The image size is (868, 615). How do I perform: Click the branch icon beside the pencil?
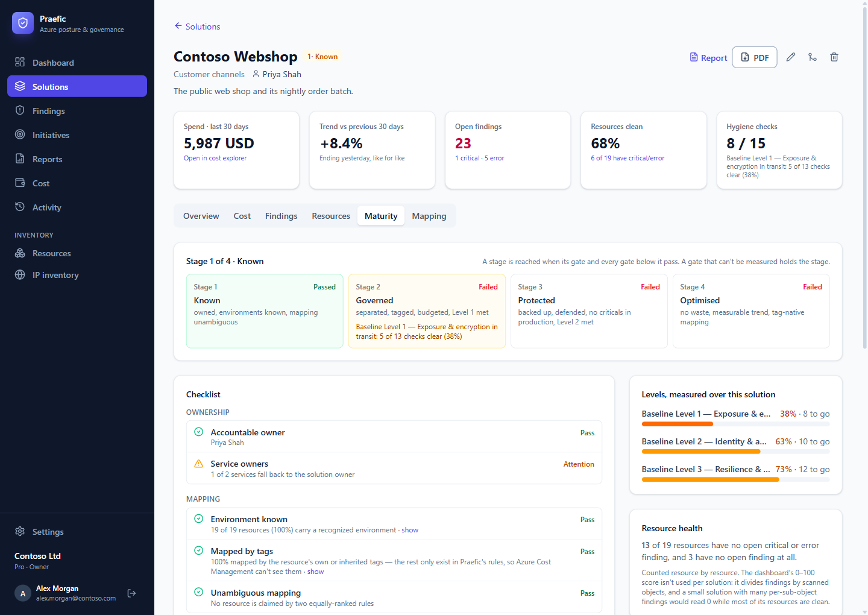[813, 57]
